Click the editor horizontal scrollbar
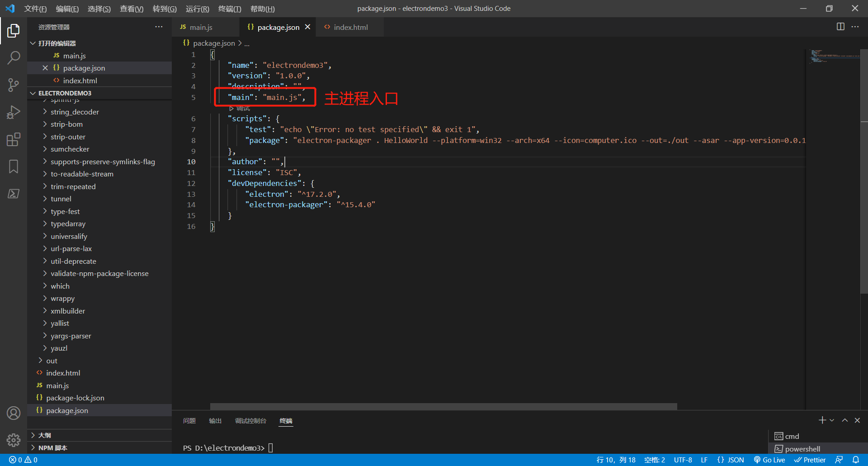The width and height of the screenshot is (868, 466). 443,406
